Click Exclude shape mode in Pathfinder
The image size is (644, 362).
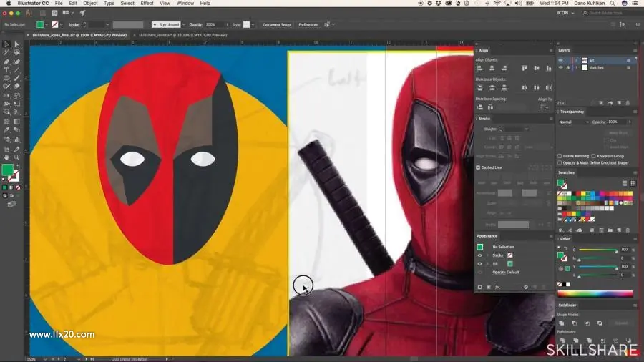coord(600,323)
